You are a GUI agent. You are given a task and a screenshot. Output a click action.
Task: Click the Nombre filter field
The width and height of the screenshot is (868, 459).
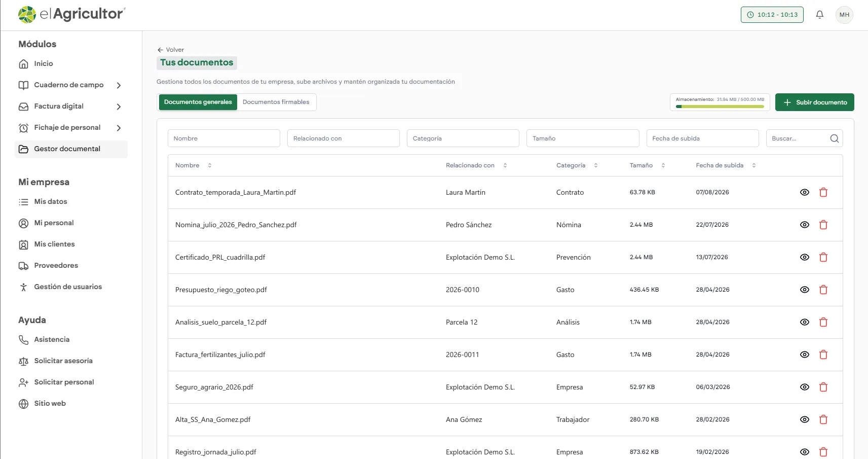(224, 138)
